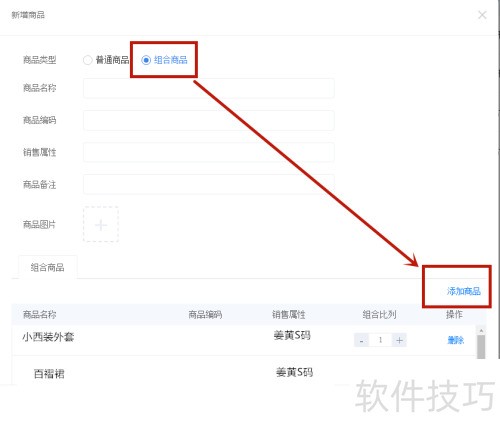Click the 百褶裙 product name
This screenshot has height=433, width=500.
pos(49,374)
